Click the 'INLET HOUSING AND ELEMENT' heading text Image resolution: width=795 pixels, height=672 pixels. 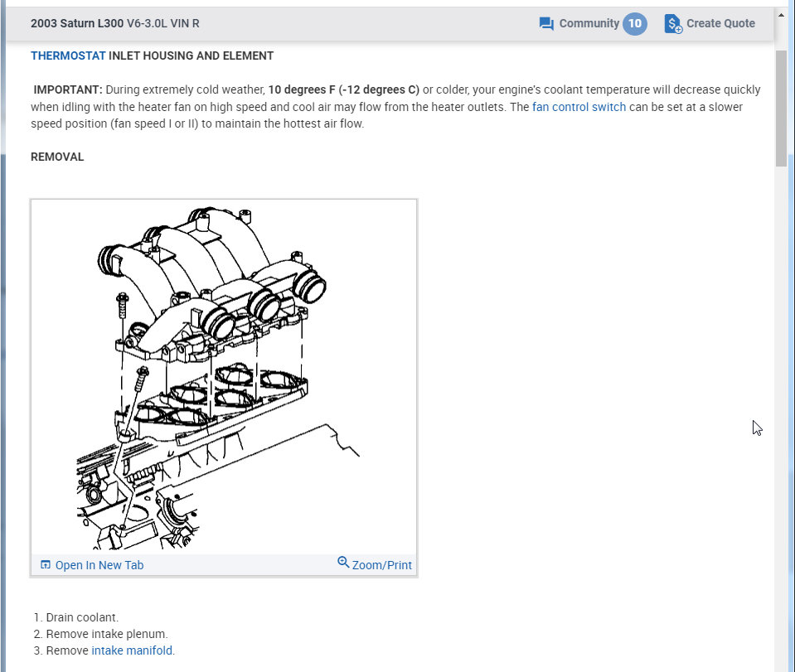(x=191, y=56)
